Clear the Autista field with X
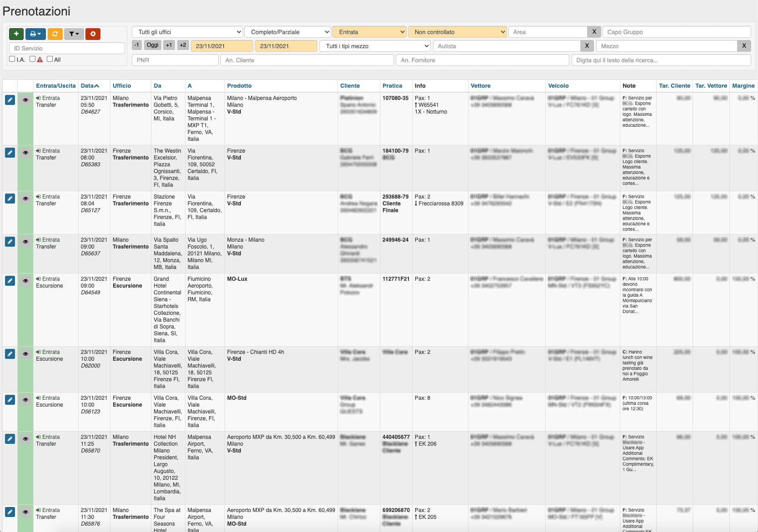This screenshot has width=758, height=532. click(x=587, y=46)
